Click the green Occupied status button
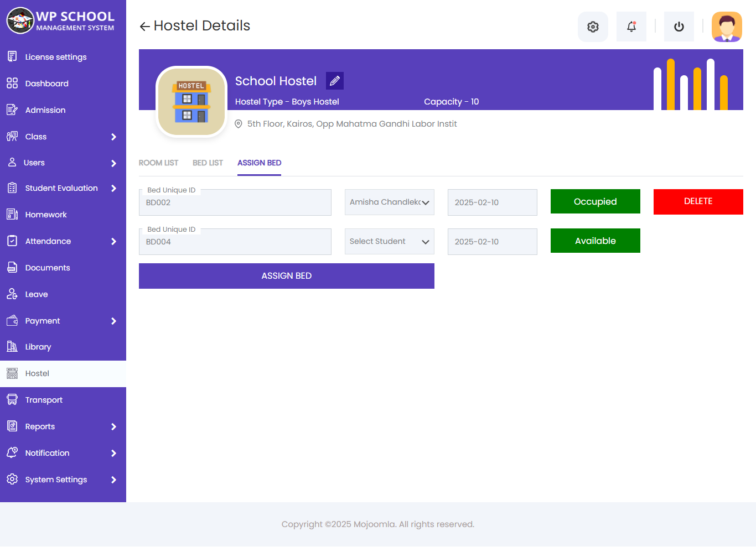This screenshot has height=547, width=756. [596, 201]
